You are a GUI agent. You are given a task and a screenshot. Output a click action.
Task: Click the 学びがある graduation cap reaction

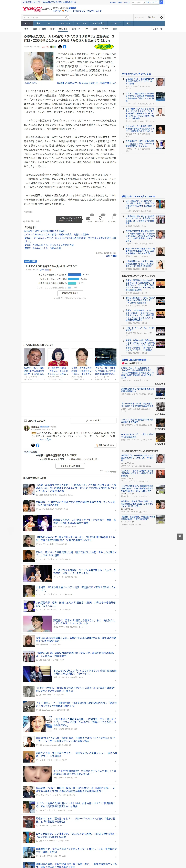click(x=89, y=218)
